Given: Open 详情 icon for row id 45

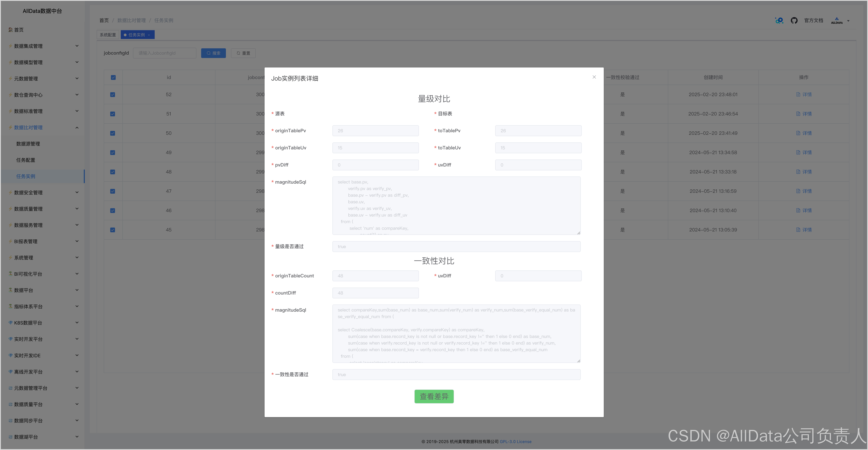Looking at the screenshot, I should coord(798,230).
